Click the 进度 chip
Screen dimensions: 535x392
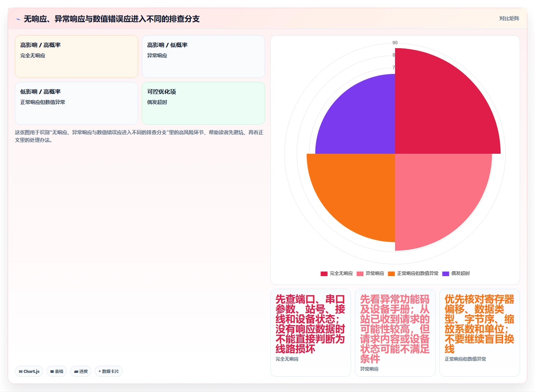[x=81, y=371]
